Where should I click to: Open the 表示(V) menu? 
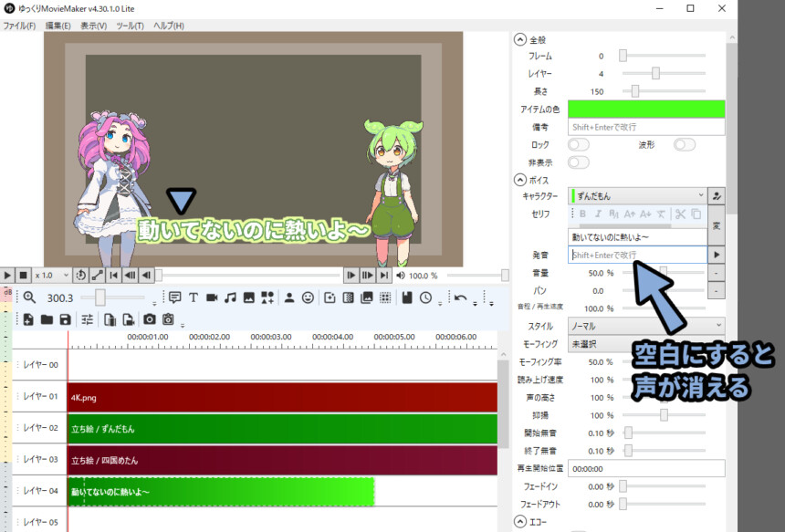94,26
